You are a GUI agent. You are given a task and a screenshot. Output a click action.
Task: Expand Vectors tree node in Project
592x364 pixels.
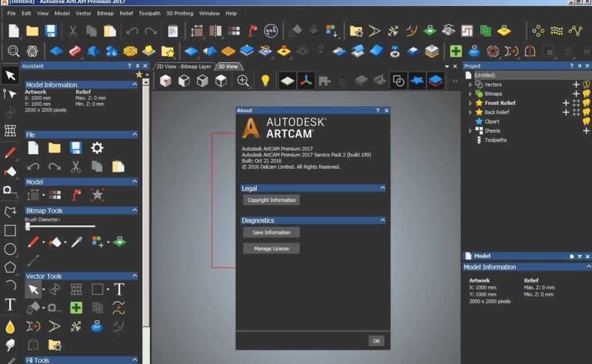pyautogui.click(x=471, y=84)
